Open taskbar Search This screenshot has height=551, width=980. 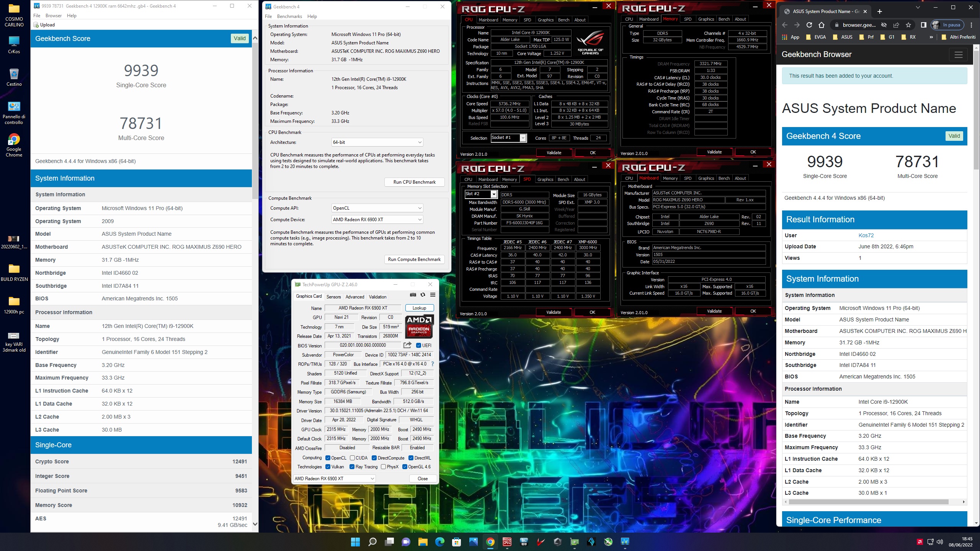pos(372,541)
